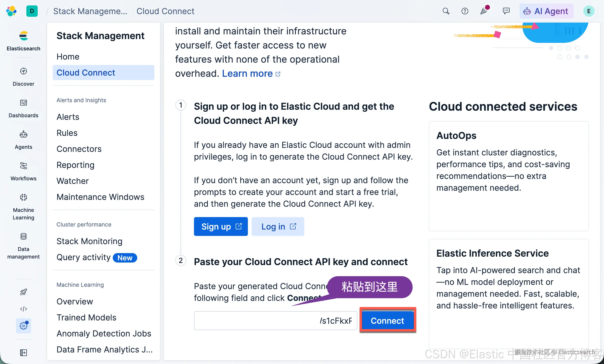The height and width of the screenshot is (364, 604).
Task: Click the rocket getting started icon
Action: point(23,292)
